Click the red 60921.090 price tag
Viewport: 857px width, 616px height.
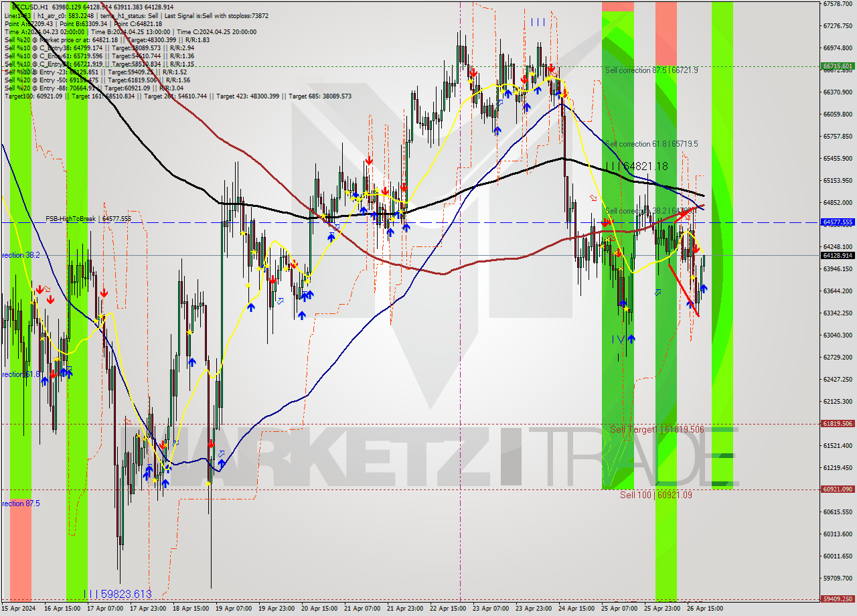[x=838, y=489]
